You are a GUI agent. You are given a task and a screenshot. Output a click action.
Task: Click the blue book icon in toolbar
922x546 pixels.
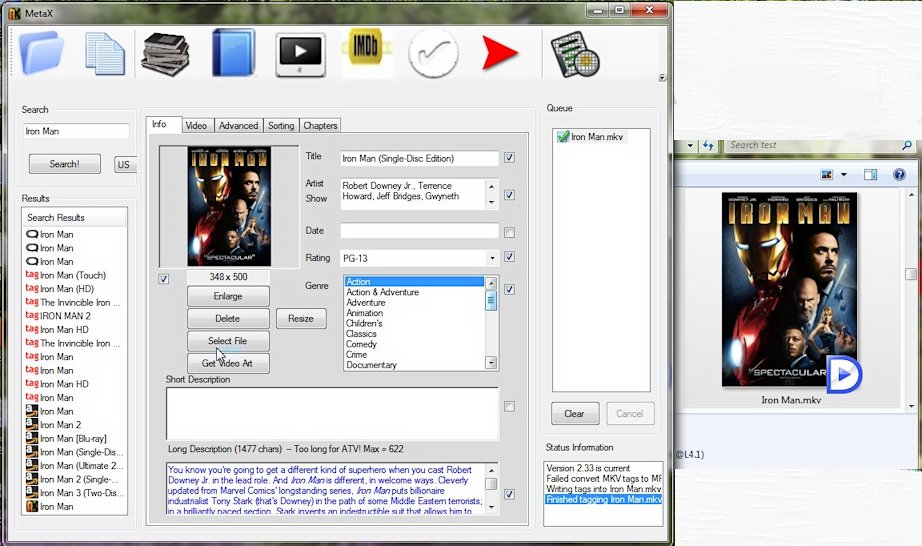tap(233, 53)
